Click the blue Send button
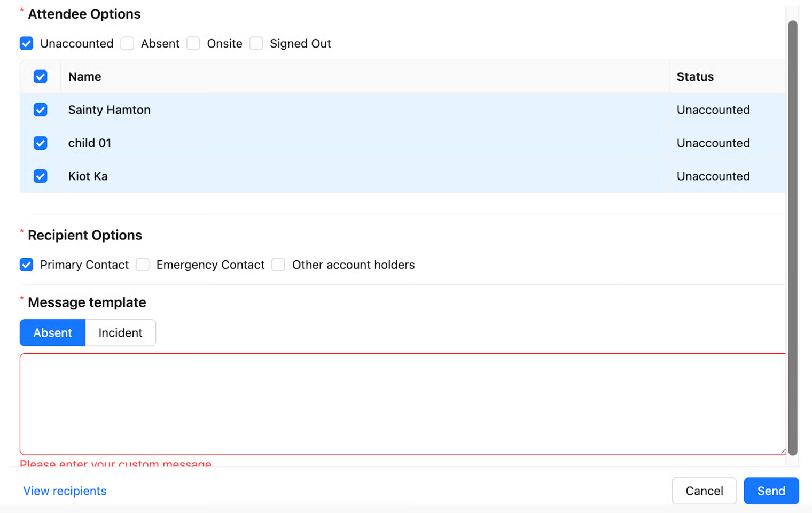Screen dimensions: 812x513 771,491
